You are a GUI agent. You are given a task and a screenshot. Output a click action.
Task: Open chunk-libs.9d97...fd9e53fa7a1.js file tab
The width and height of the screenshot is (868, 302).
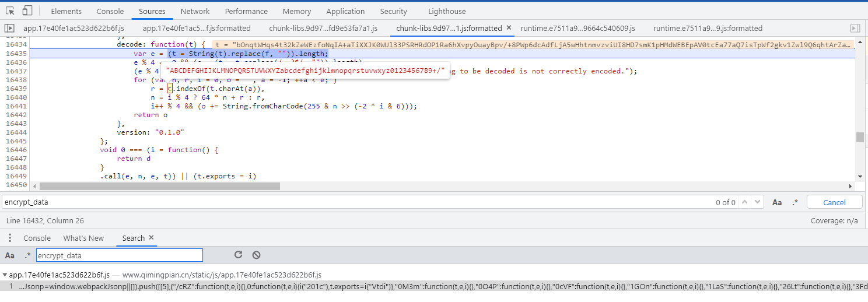(323, 28)
